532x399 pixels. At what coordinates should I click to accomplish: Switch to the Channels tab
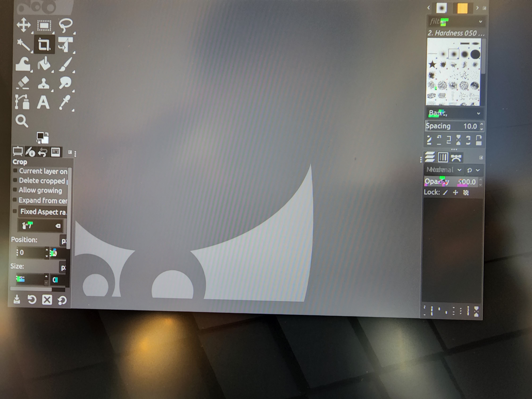pyautogui.click(x=443, y=157)
